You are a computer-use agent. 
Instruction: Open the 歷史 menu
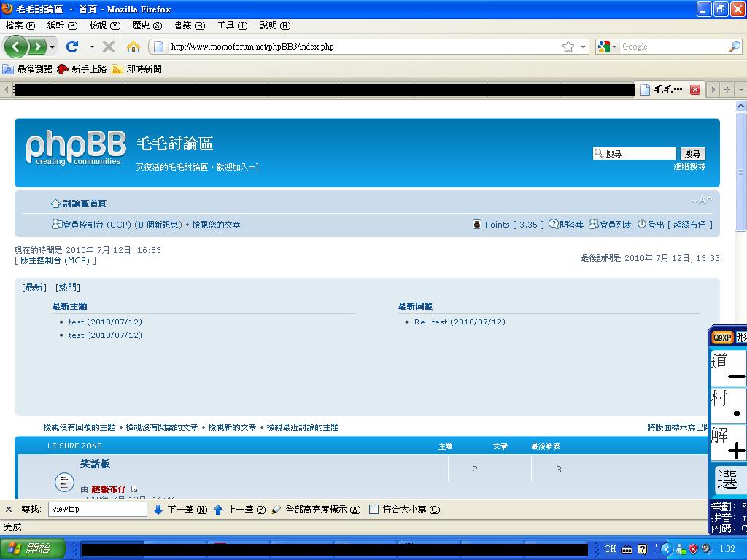pyautogui.click(x=147, y=26)
